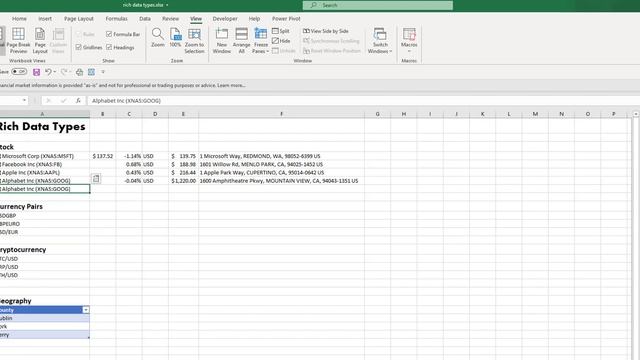Click the print preview icon in quick access toolbar

[x=79, y=72]
